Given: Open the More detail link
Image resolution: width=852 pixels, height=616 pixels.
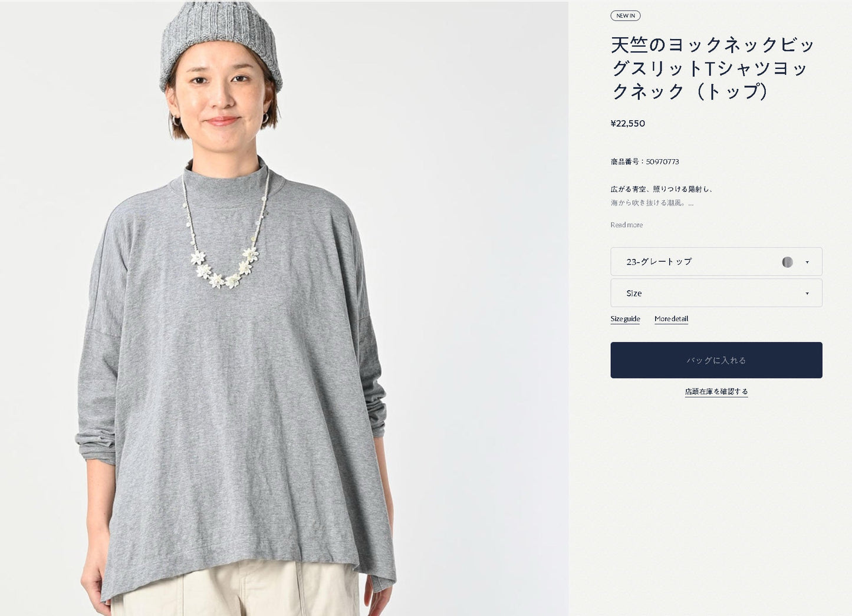Looking at the screenshot, I should click(x=671, y=319).
